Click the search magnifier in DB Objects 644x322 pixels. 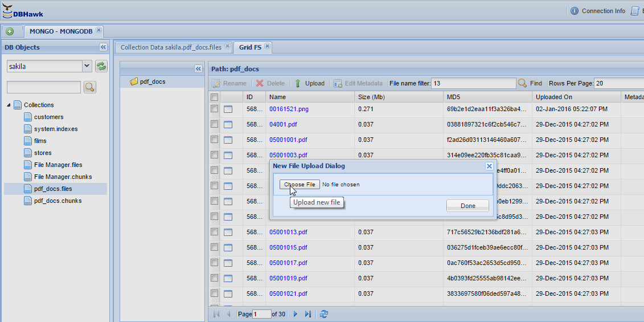coord(90,87)
